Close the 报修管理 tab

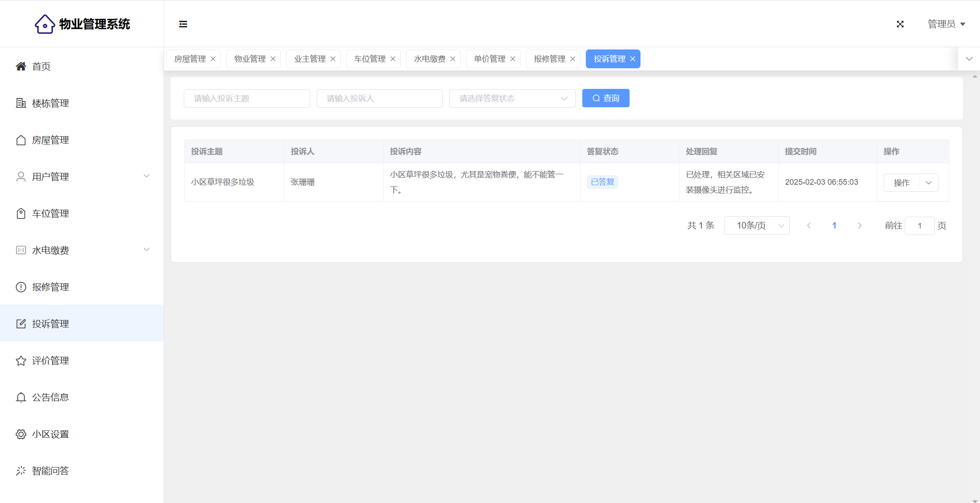(x=573, y=59)
